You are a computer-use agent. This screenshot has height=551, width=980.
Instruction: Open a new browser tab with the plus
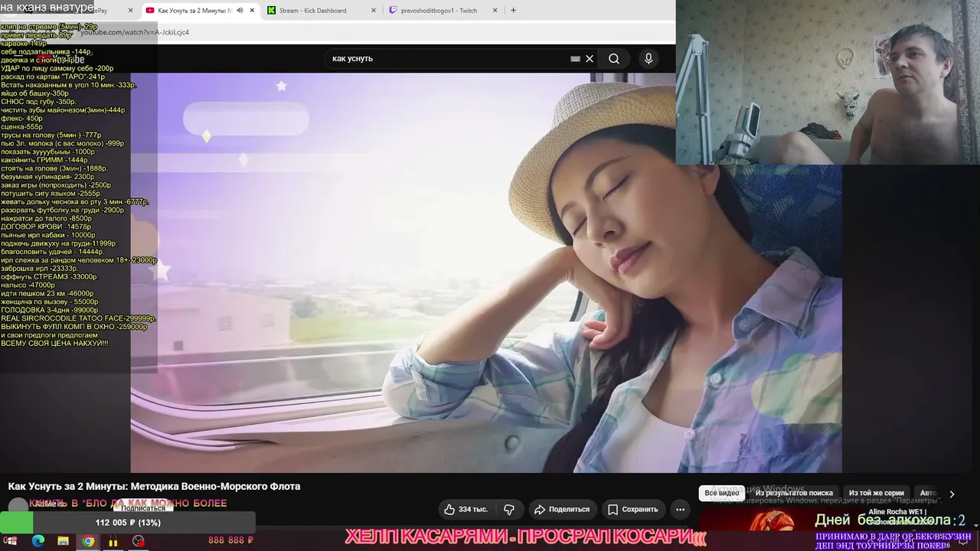[513, 11]
